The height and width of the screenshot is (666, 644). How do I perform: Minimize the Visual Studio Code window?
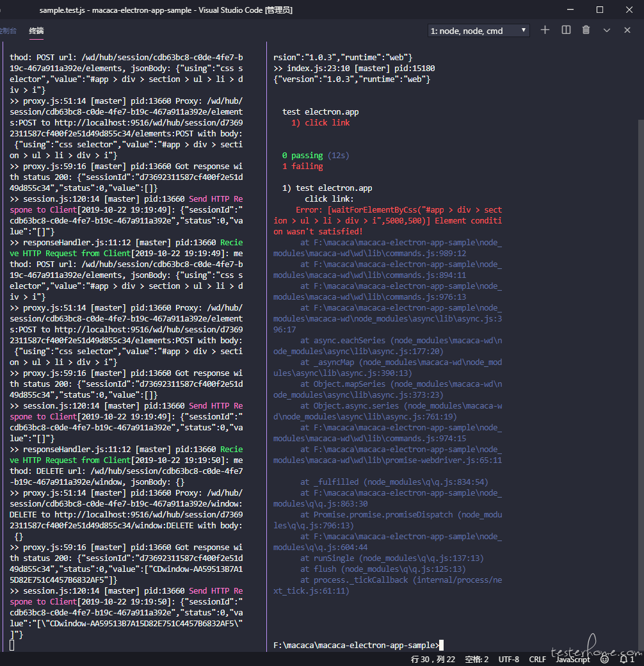(x=570, y=10)
